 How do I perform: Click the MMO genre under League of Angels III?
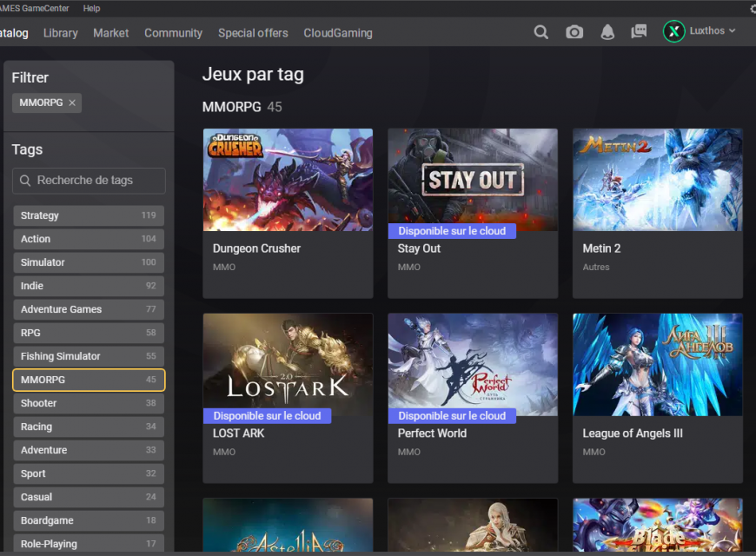pyautogui.click(x=594, y=453)
